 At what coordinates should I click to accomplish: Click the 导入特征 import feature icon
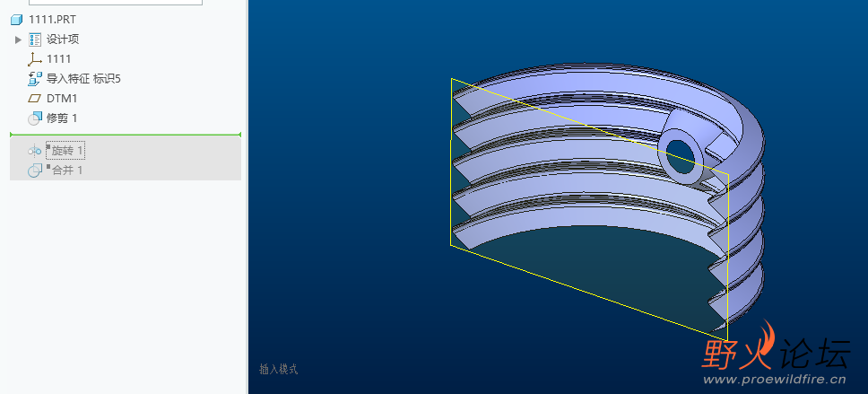35,79
